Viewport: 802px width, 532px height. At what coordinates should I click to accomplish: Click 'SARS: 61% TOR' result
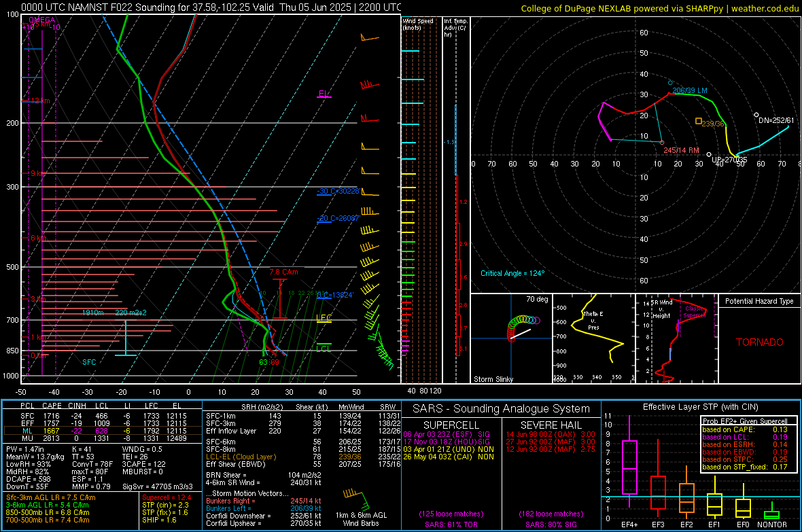coord(451,525)
